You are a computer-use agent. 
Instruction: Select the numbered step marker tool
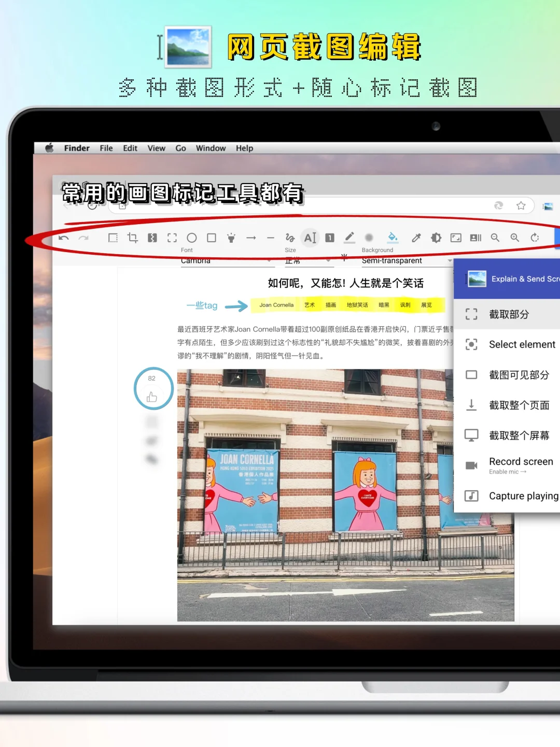pyautogui.click(x=329, y=238)
